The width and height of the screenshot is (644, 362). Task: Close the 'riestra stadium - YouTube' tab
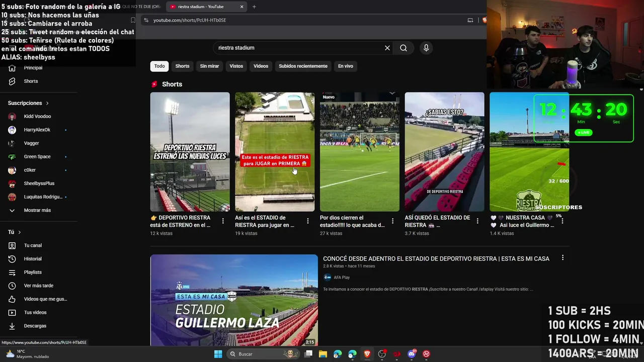click(x=242, y=7)
